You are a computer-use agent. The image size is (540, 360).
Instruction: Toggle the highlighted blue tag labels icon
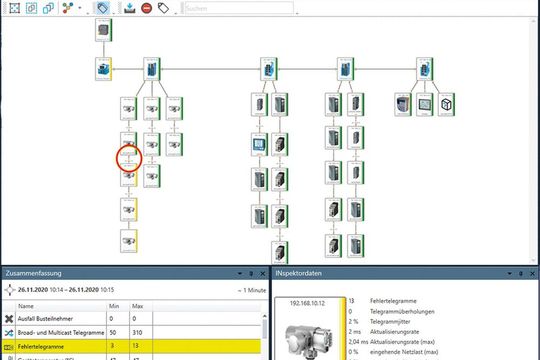103,8
